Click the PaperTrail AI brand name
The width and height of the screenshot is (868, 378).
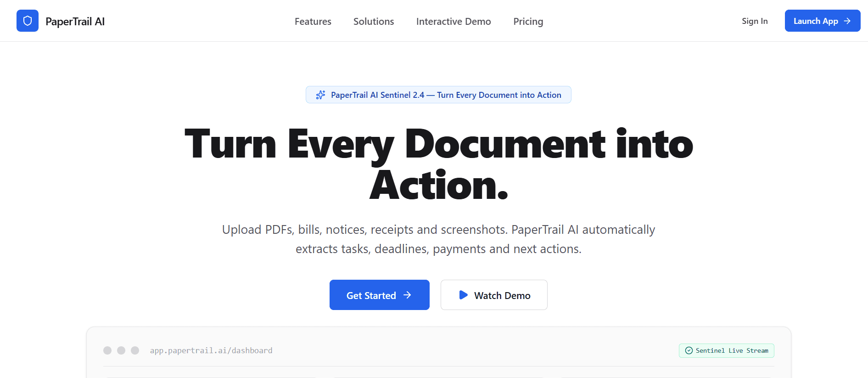click(x=75, y=22)
